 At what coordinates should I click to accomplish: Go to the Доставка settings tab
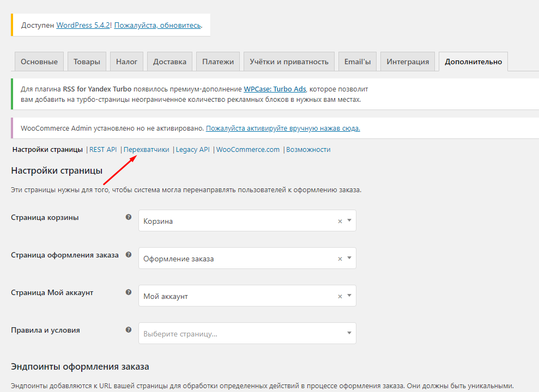pyautogui.click(x=169, y=62)
